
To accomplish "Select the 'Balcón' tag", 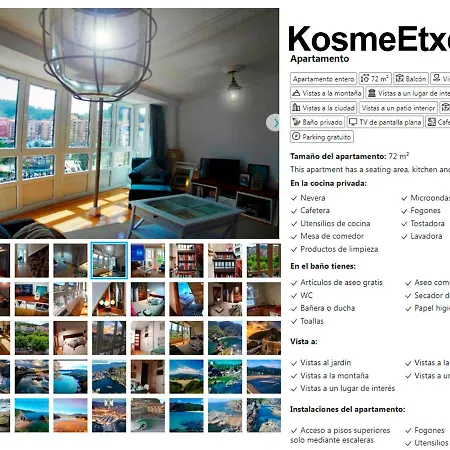I will pyautogui.click(x=410, y=79).
